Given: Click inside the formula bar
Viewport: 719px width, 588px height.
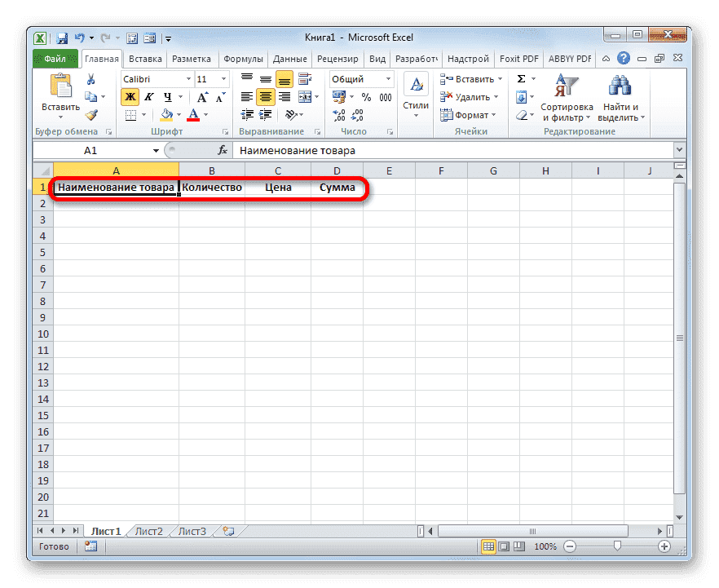Looking at the screenshot, I should [x=367, y=150].
